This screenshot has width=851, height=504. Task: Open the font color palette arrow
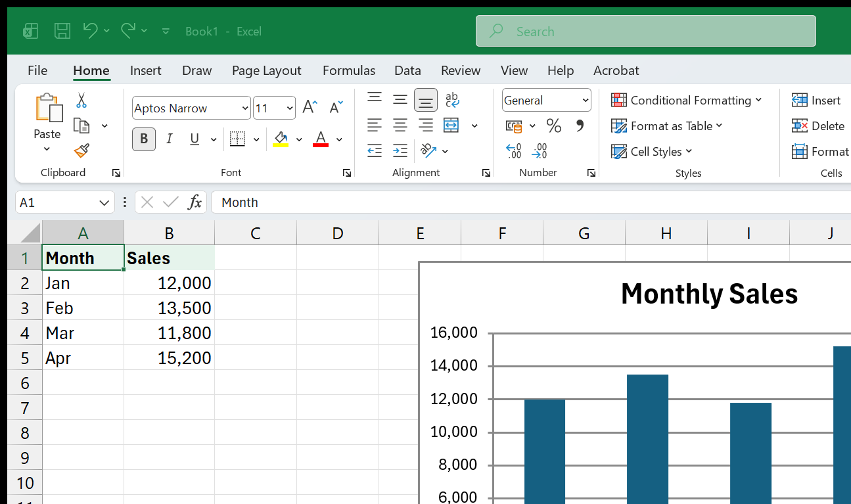point(339,139)
